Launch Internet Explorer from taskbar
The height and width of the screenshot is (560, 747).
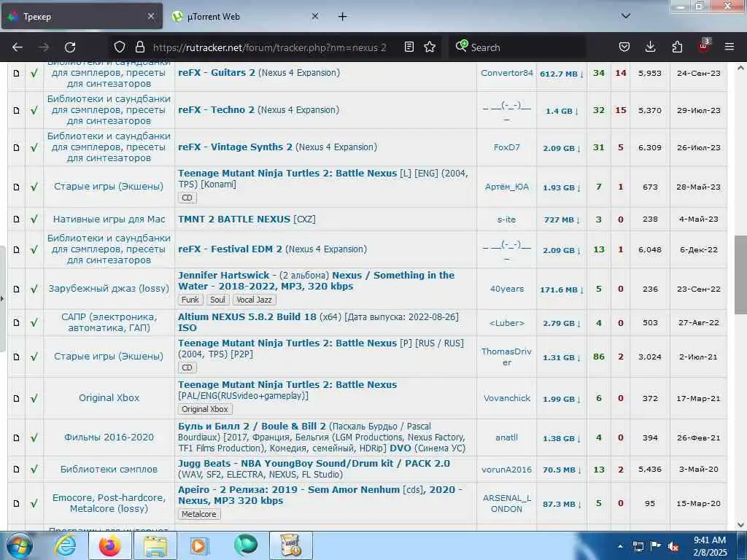click(65, 545)
